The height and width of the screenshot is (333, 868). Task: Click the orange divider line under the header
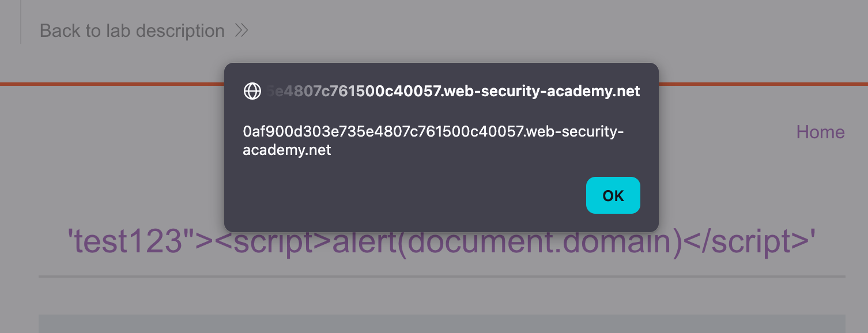point(115,84)
